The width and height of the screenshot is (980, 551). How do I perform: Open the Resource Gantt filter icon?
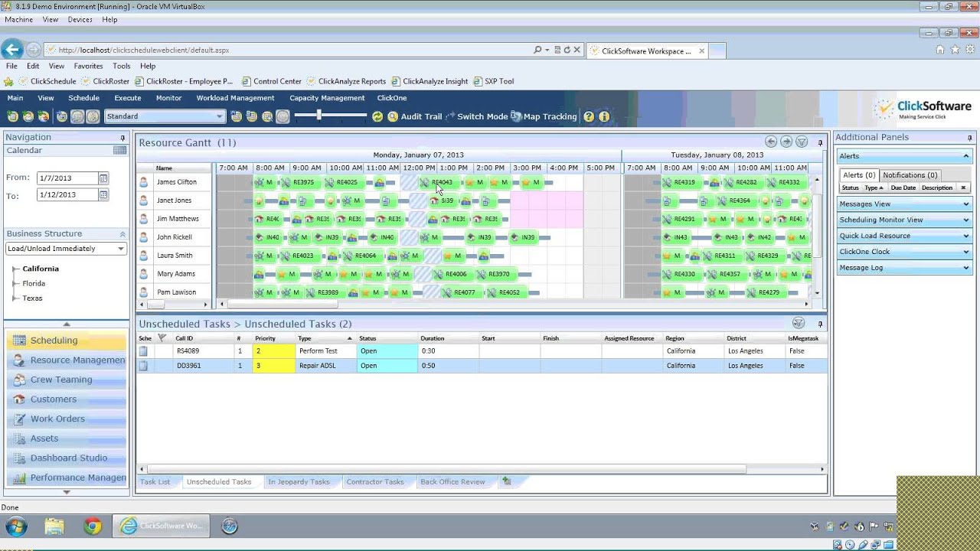pos(802,142)
